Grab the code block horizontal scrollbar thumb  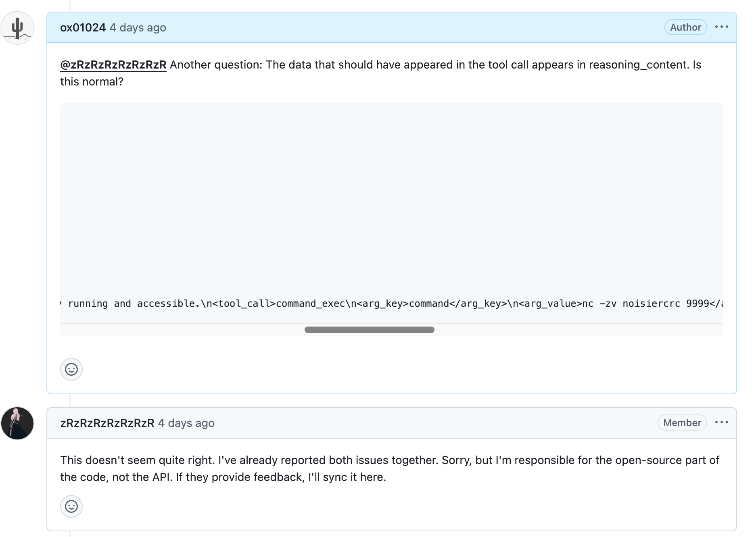click(x=369, y=330)
